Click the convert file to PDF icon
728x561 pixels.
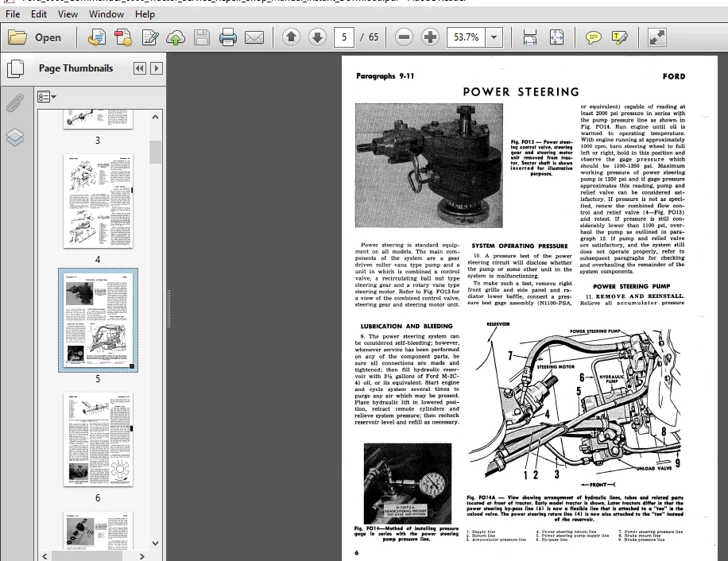pyautogui.click(x=97, y=37)
